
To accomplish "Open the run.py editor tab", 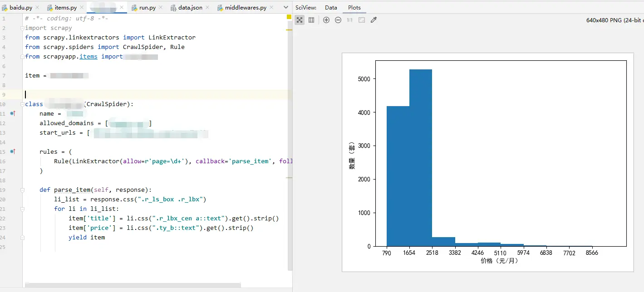I will (147, 8).
